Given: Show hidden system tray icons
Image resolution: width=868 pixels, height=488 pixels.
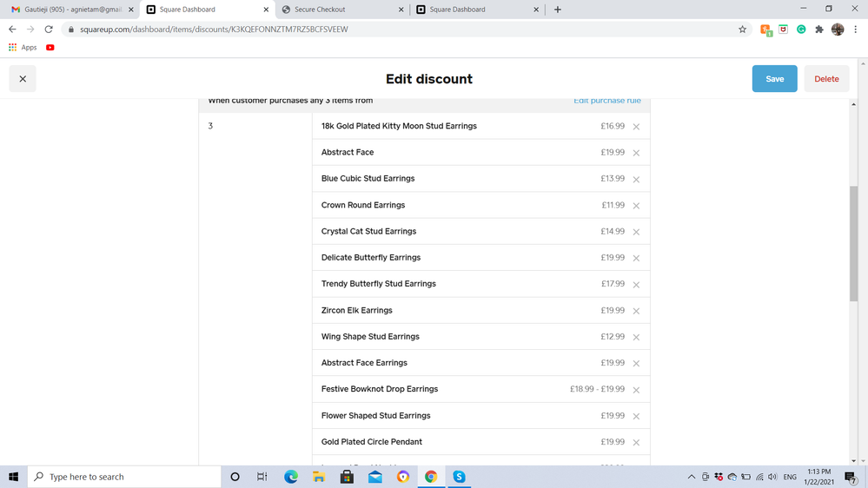Looking at the screenshot, I should point(692,477).
